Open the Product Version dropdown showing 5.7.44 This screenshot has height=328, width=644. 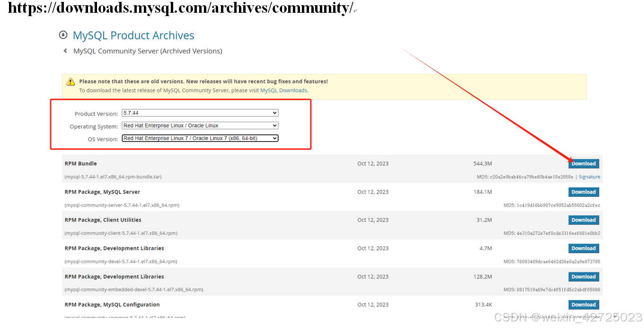pos(199,113)
